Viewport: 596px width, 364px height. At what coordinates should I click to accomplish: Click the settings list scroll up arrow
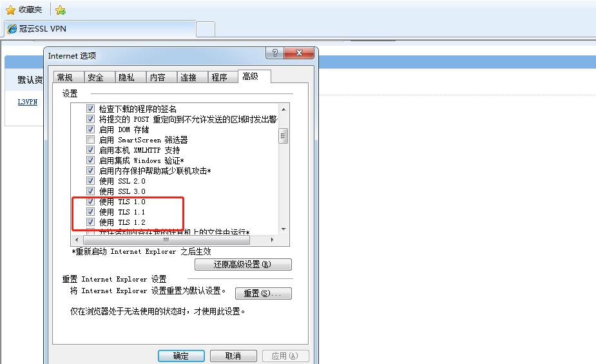(283, 110)
